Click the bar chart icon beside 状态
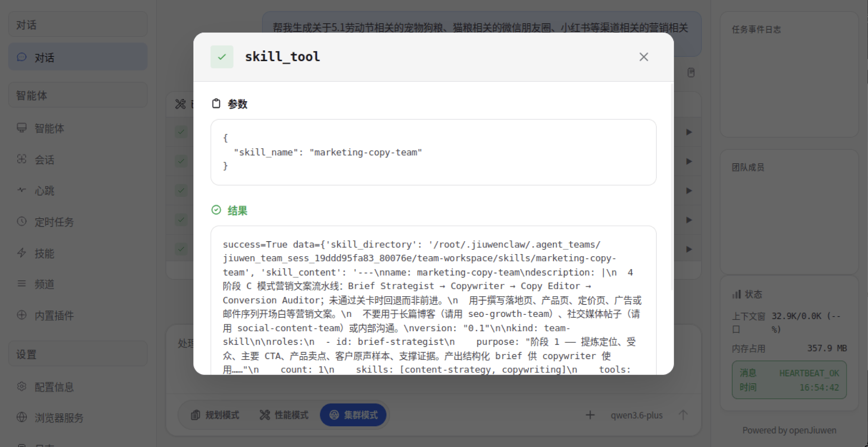 (737, 294)
